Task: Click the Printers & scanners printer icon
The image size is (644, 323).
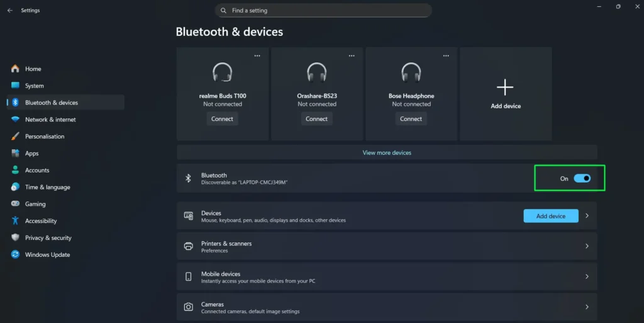Action: point(189,246)
